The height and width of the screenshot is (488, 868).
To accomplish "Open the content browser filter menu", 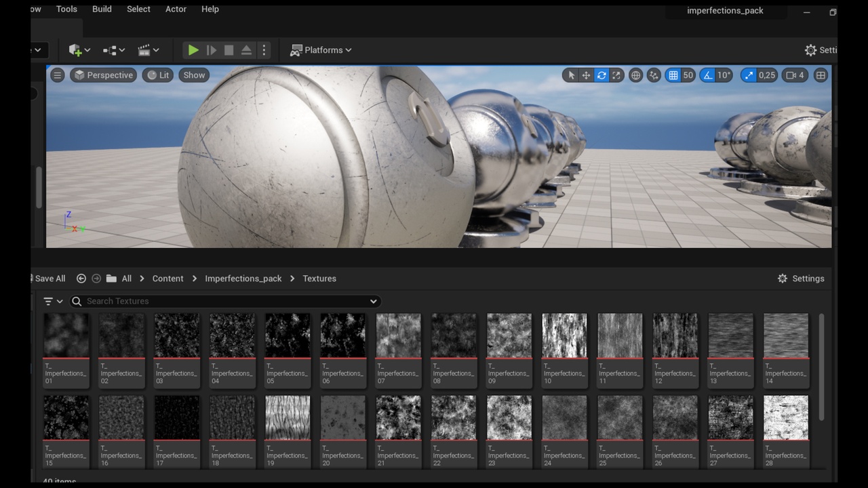I will pos(53,301).
